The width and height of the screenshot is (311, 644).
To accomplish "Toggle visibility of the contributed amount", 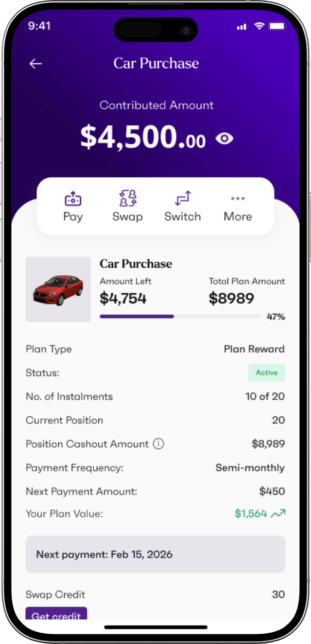I will tap(225, 138).
